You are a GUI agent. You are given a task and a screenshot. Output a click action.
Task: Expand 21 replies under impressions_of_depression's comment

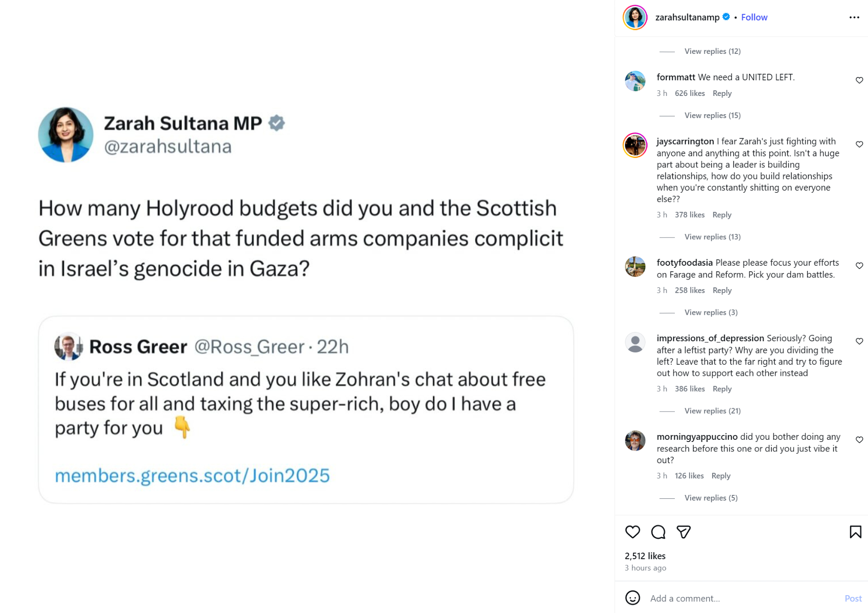[x=712, y=411]
